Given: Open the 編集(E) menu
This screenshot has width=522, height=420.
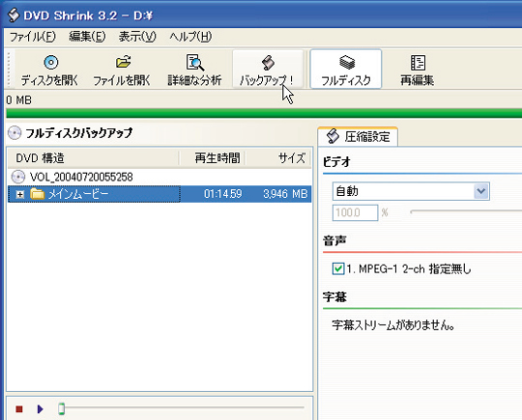Looking at the screenshot, I should click(87, 37).
